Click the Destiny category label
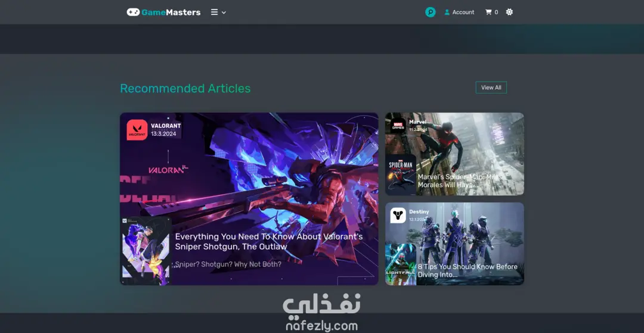The height and width of the screenshot is (333, 644). click(x=419, y=211)
